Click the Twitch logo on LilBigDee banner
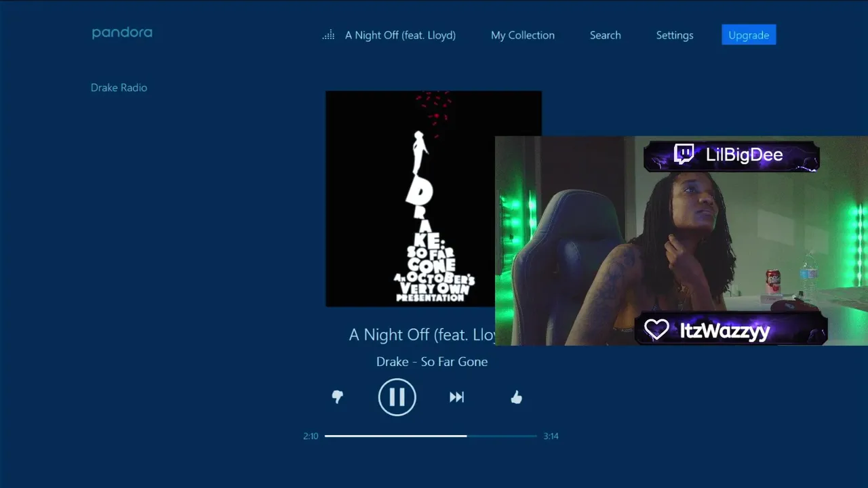This screenshot has height=488, width=868. [x=684, y=155]
